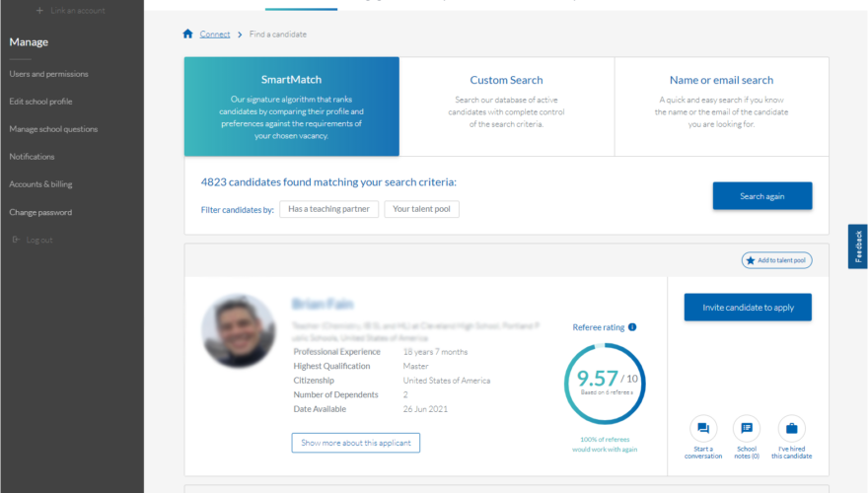This screenshot has height=493, width=868.
Task: Open the Connect breadcrumb link
Action: (215, 35)
